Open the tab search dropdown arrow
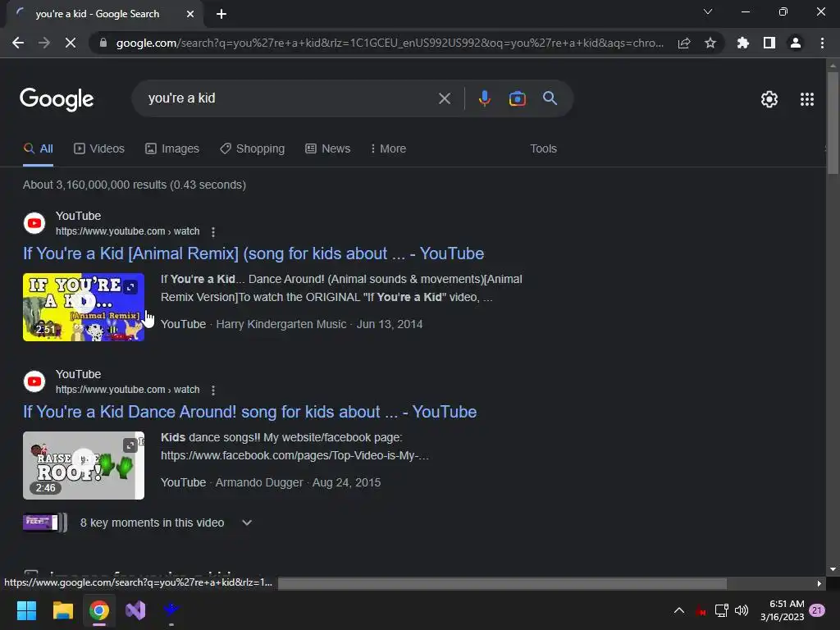 coord(708,11)
